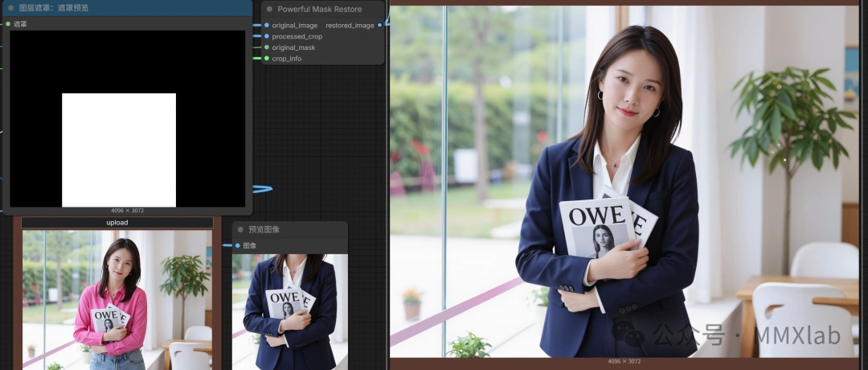Click the green original_mask input socket

tap(266, 47)
